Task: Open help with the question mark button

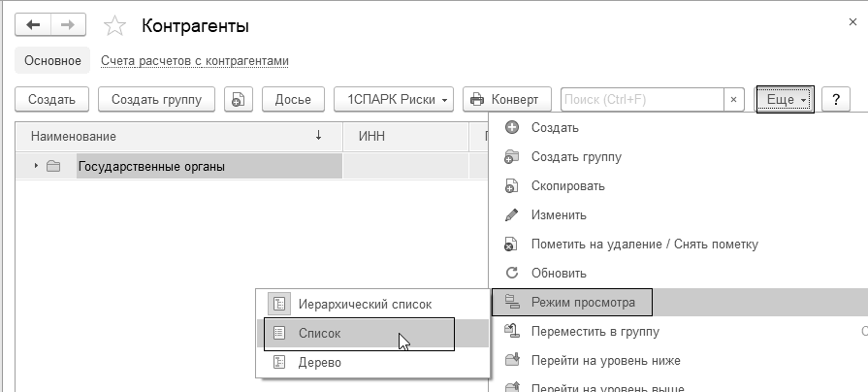Action: (x=835, y=99)
